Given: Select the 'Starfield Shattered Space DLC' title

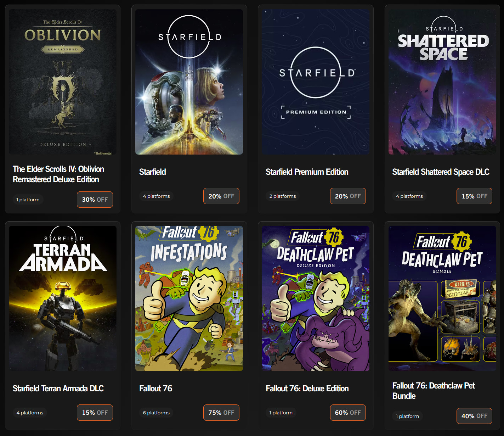Looking at the screenshot, I should pyautogui.click(x=441, y=172).
